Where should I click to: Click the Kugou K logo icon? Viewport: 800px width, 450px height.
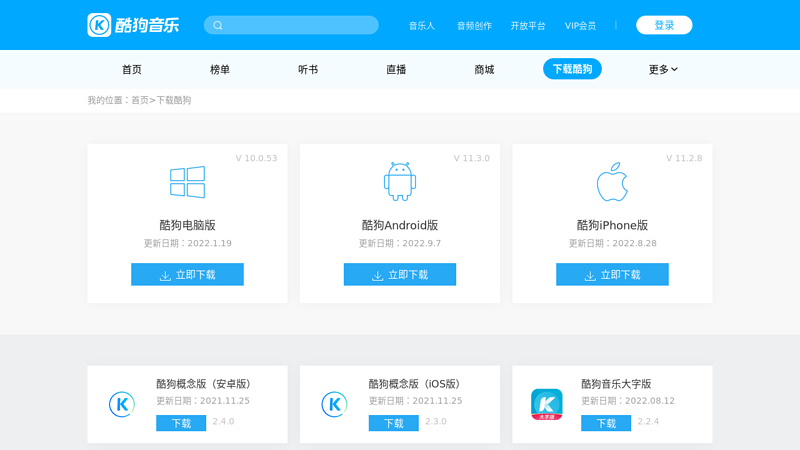[99, 25]
